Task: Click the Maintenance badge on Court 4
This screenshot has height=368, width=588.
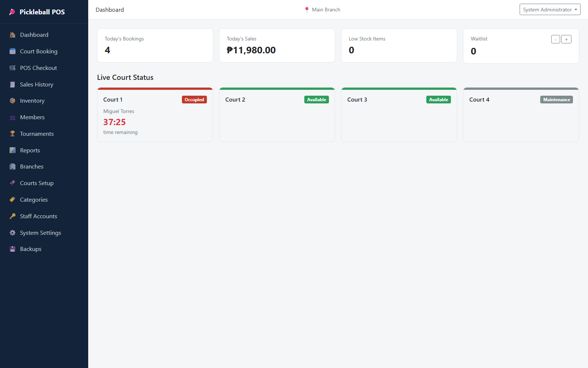Action: 556,100
